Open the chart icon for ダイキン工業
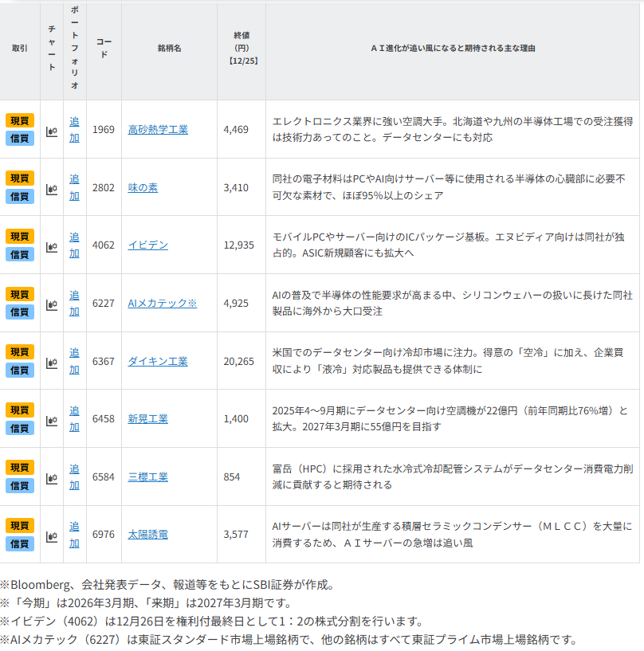The height and width of the screenshot is (651, 644). point(52,362)
